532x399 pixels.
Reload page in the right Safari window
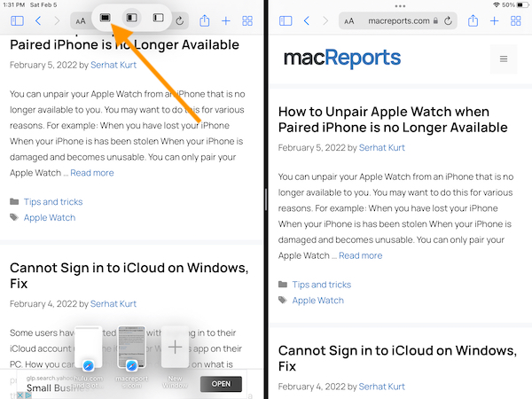(448, 21)
